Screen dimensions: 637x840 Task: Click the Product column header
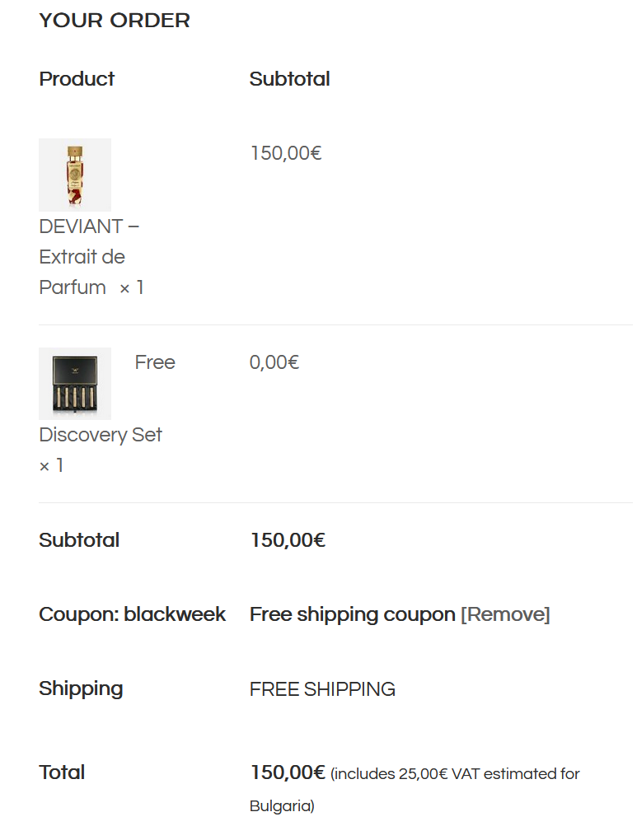point(77,79)
